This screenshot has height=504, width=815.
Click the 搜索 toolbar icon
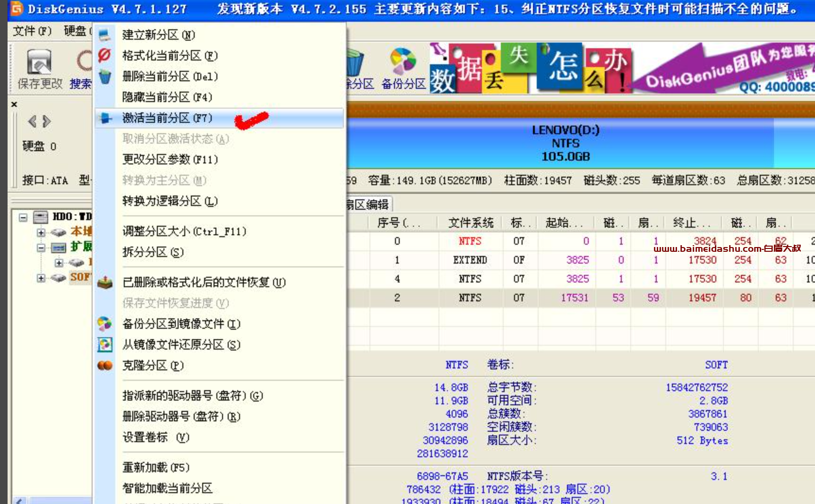84,62
